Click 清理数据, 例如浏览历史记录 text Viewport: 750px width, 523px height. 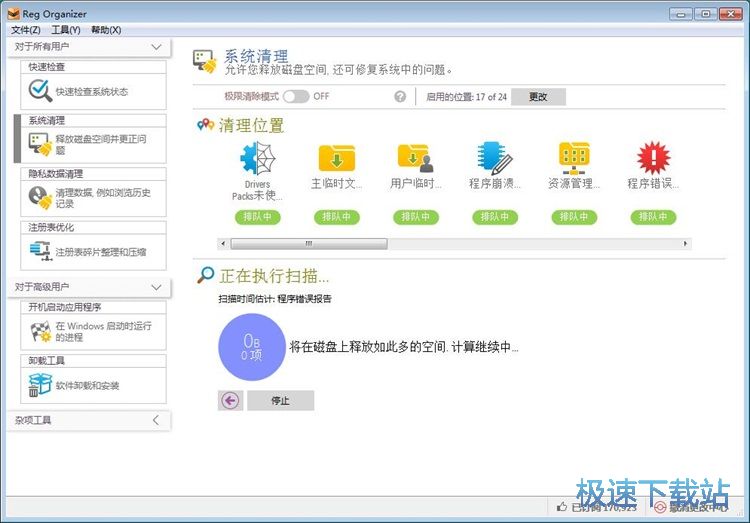103,198
